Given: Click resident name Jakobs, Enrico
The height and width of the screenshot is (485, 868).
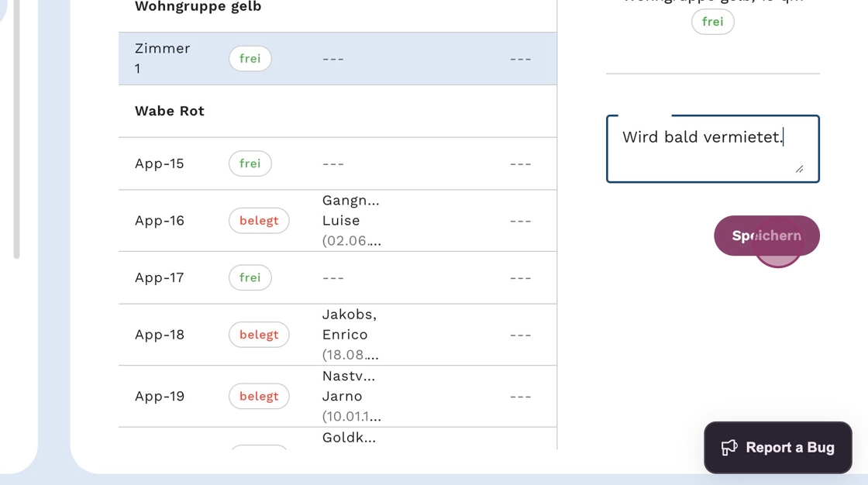Looking at the screenshot, I should [349, 325].
